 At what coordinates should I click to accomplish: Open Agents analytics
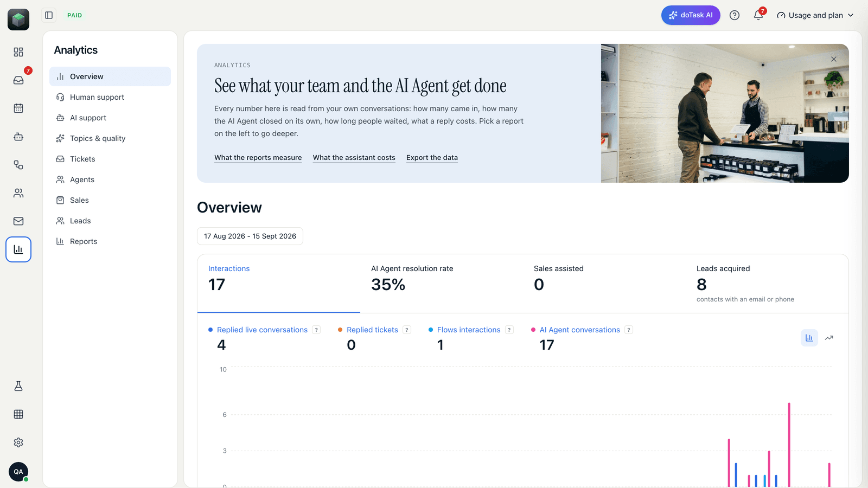(x=110, y=179)
